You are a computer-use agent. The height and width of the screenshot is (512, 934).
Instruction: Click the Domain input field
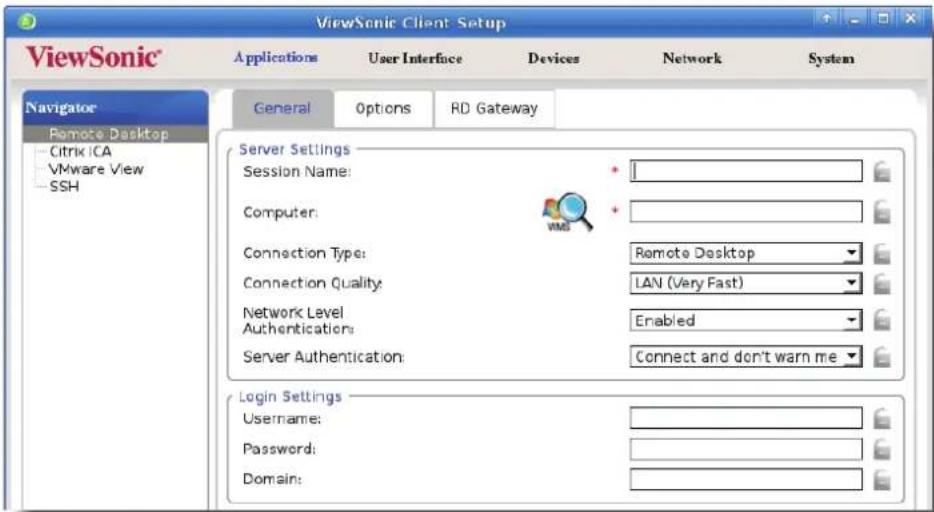746,479
